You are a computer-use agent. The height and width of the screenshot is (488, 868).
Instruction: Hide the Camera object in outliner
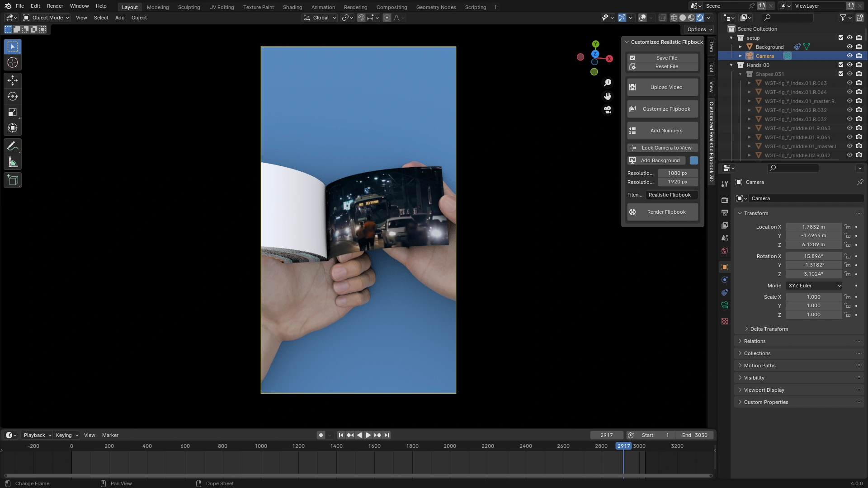tap(849, 56)
